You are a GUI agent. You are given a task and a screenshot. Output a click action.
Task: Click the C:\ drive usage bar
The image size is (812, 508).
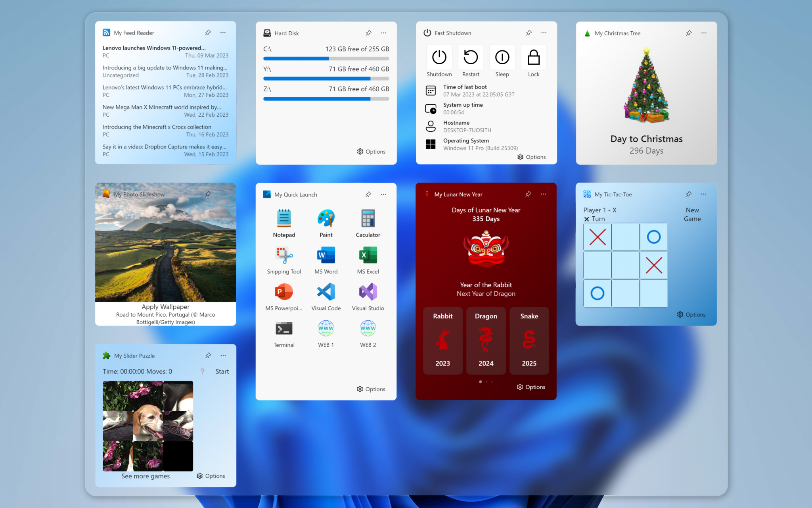click(x=326, y=58)
